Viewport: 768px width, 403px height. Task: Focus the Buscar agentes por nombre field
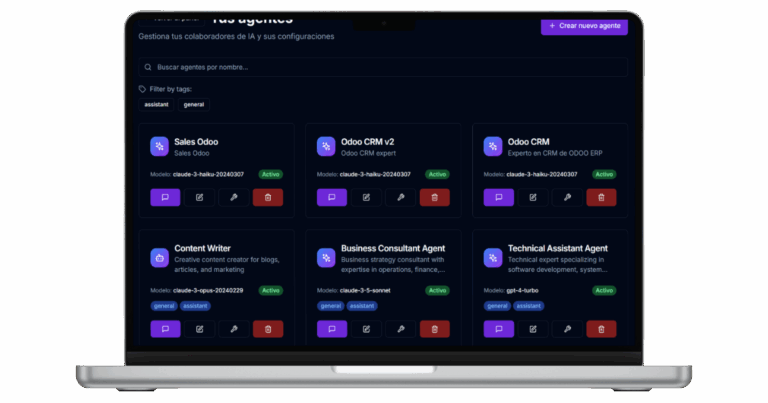coord(383,67)
